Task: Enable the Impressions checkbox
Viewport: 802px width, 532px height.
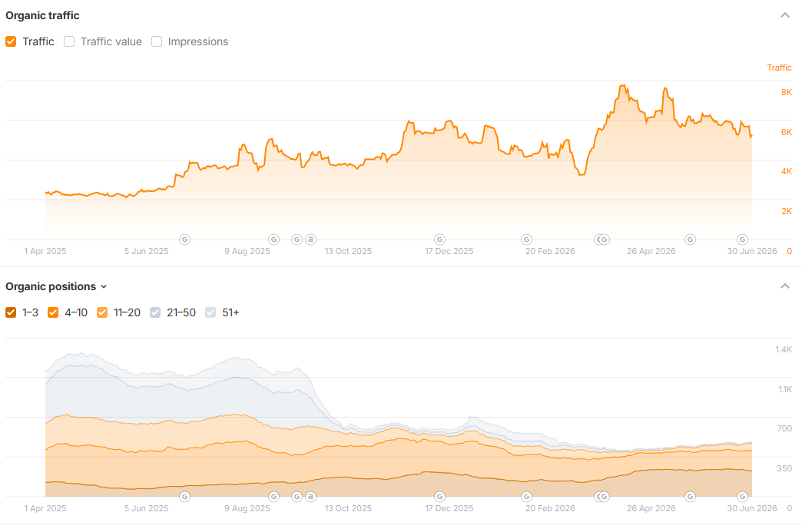Action: click(x=157, y=41)
